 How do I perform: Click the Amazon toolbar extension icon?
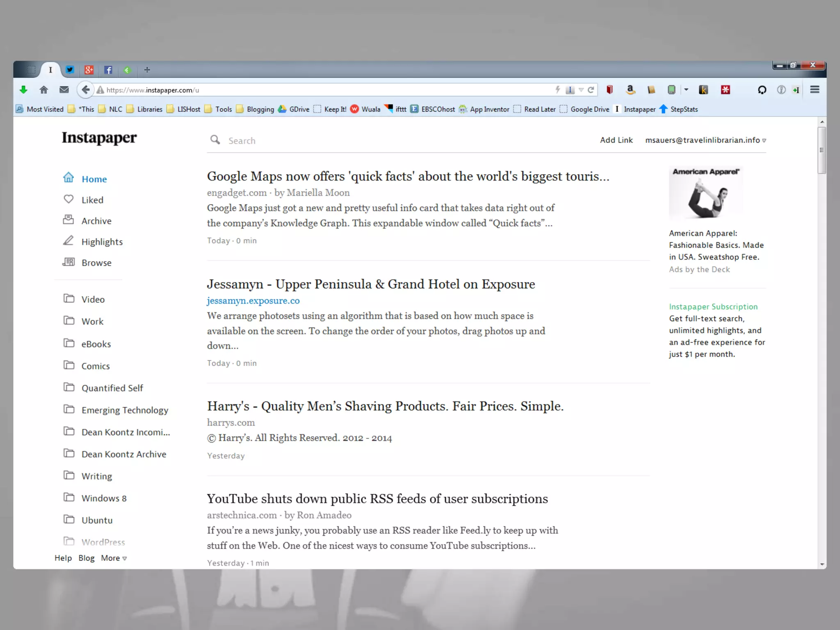[x=630, y=90]
